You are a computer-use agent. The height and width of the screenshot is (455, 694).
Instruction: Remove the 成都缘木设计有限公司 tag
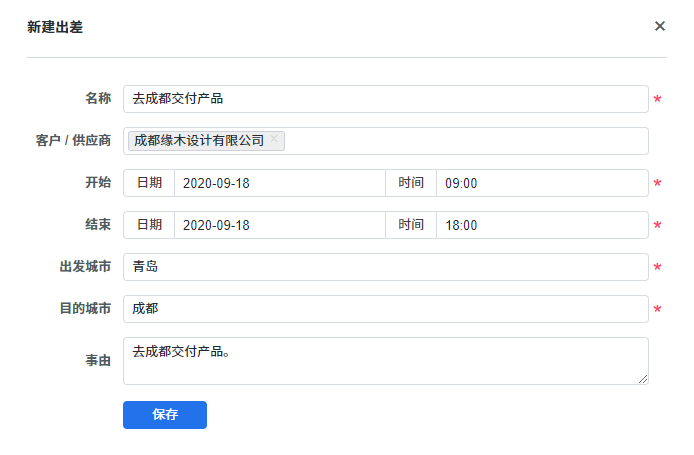pyautogui.click(x=274, y=140)
